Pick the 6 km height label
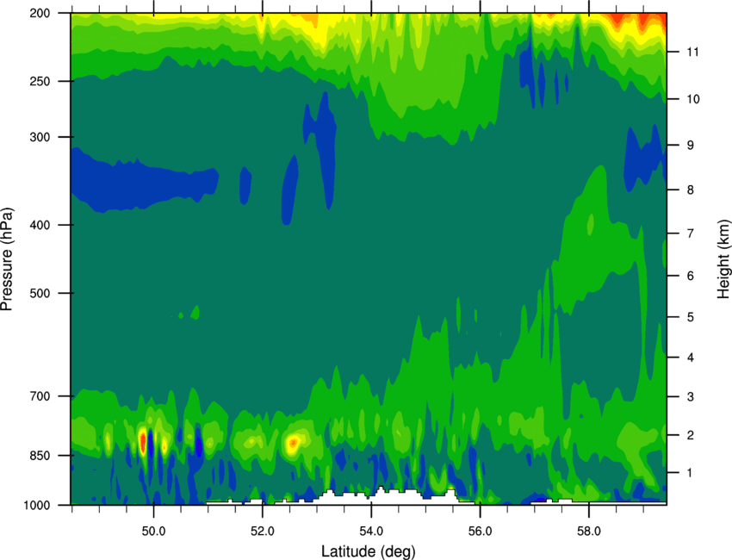 tap(691, 276)
